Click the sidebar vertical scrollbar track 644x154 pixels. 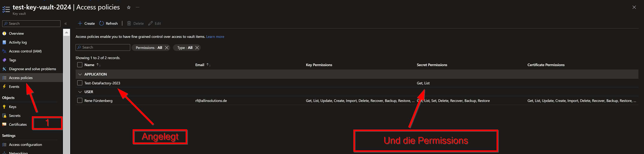[67, 95]
